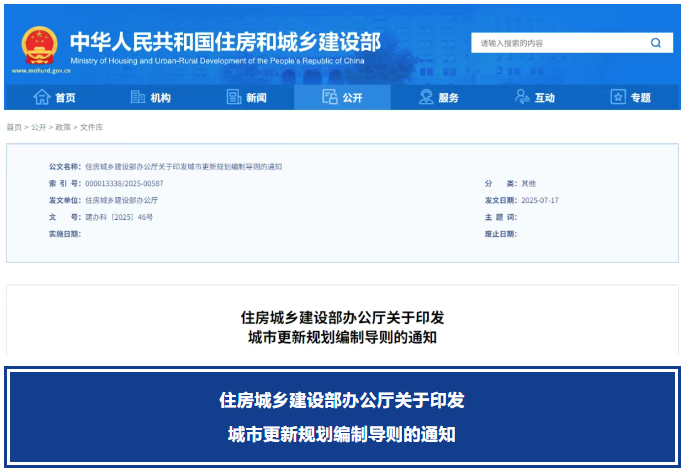The width and height of the screenshot is (689, 474).
Task: Select the 专题 navigation tab
Action: (640, 98)
